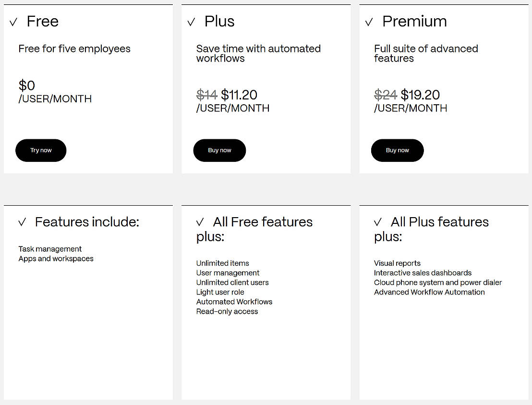
Task: Click the Automated Workflows feature text
Action: tap(234, 302)
